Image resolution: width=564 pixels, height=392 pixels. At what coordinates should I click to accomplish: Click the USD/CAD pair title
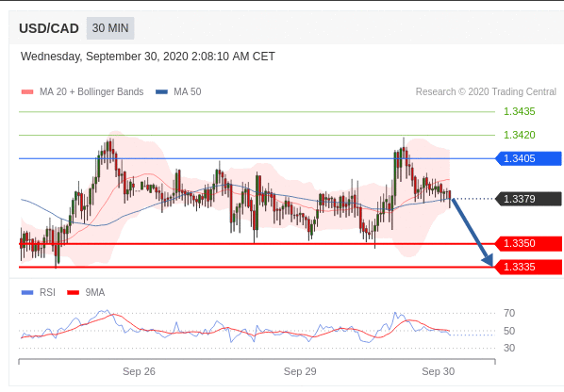(x=49, y=28)
